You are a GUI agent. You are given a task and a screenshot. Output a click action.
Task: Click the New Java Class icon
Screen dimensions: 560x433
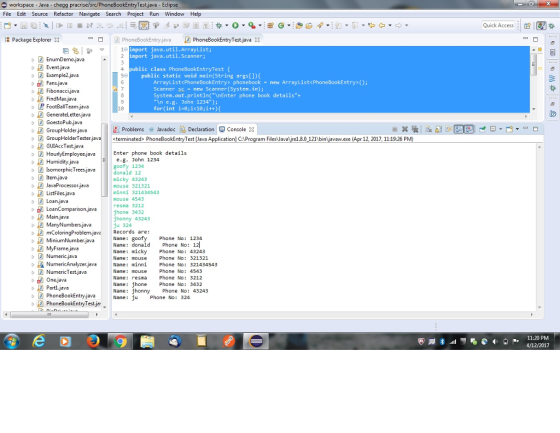(x=281, y=25)
